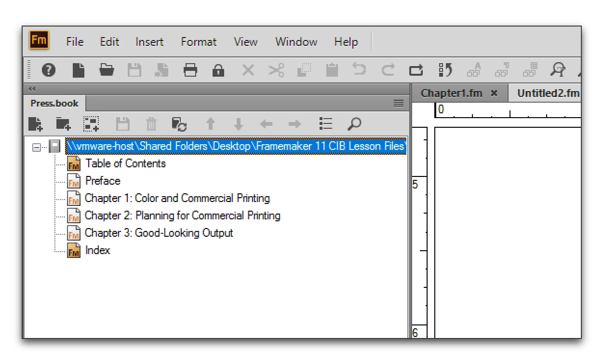Viewport: 604px width, 364px height.
Task: Select the Preface book entry
Action: click(103, 181)
